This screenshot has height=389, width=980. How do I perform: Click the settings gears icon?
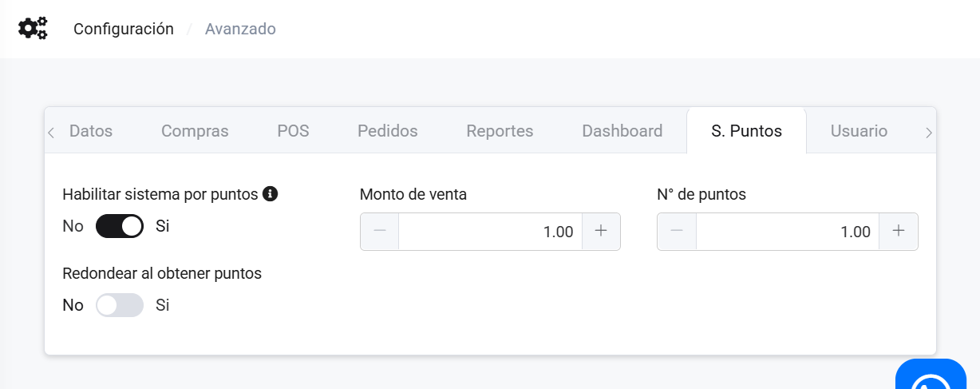point(33,29)
